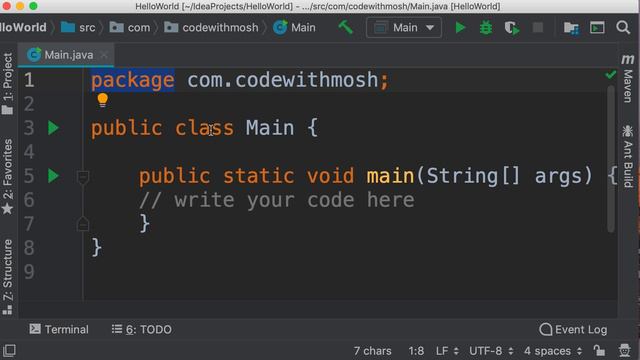The width and height of the screenshot is (640, 360).
Task: Click comment '// write your code here'
Action: pyautogui.click(x=276, y=200)
